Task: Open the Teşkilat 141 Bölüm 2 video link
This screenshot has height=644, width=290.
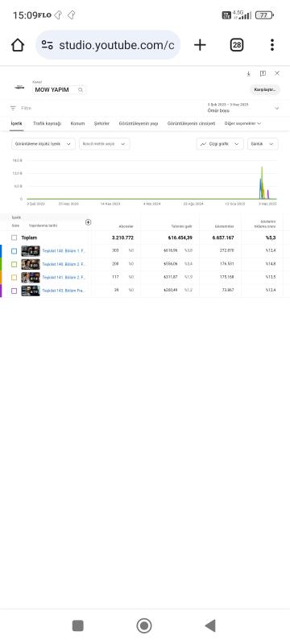Action: click(64, 277)
